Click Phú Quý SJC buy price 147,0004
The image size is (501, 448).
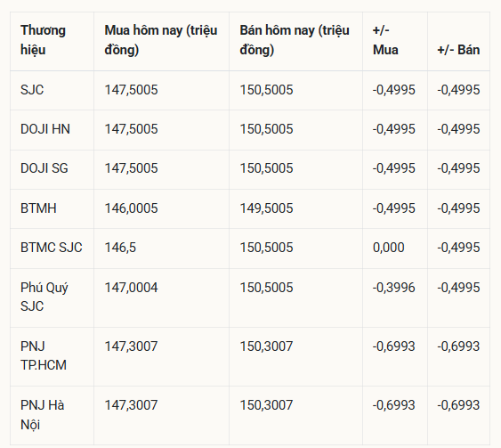coord(132,288)
